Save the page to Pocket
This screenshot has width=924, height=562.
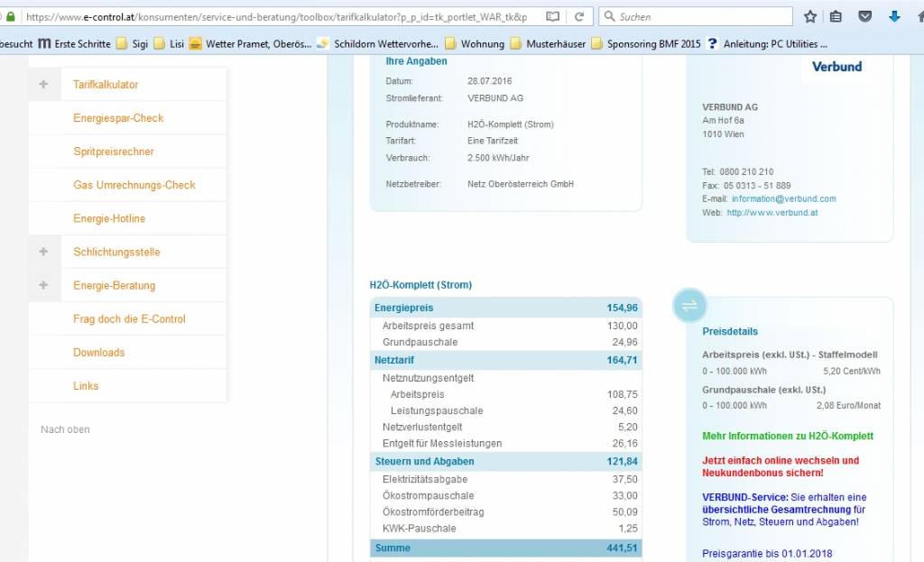point(864,16)
